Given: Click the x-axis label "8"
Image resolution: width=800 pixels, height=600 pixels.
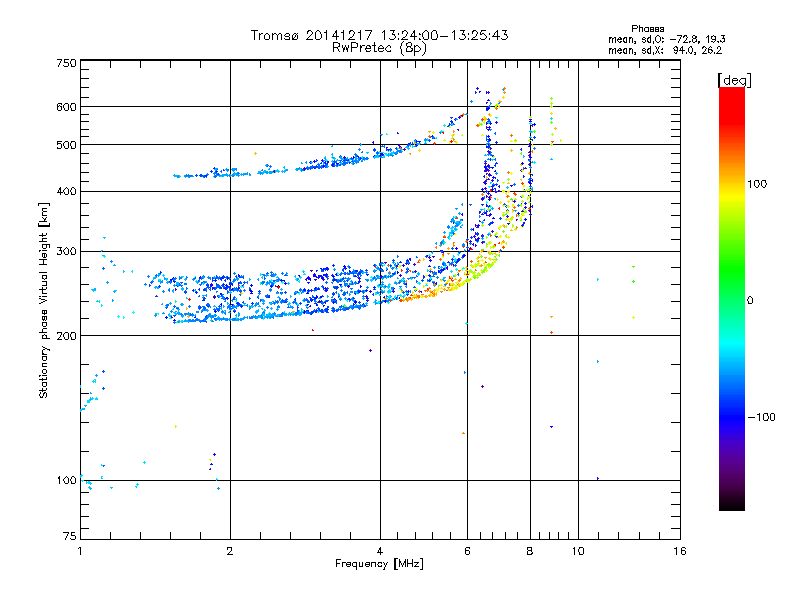Looking at the screenshot, I should coord(530,551).
